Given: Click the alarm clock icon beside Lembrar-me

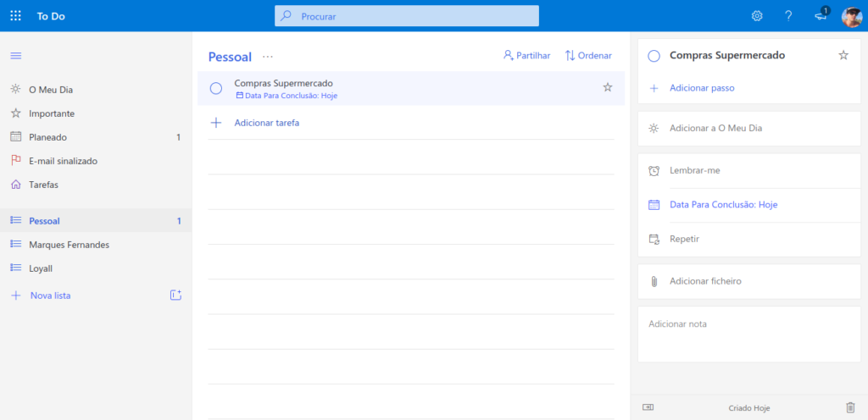Looking at the screenshot, I should pyautogui.click(x=654, y=171).
